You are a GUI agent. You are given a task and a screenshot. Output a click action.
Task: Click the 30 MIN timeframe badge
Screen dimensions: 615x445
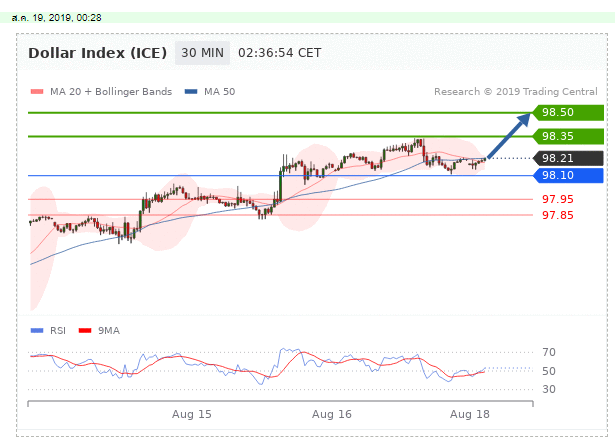(x=202, y=53)
